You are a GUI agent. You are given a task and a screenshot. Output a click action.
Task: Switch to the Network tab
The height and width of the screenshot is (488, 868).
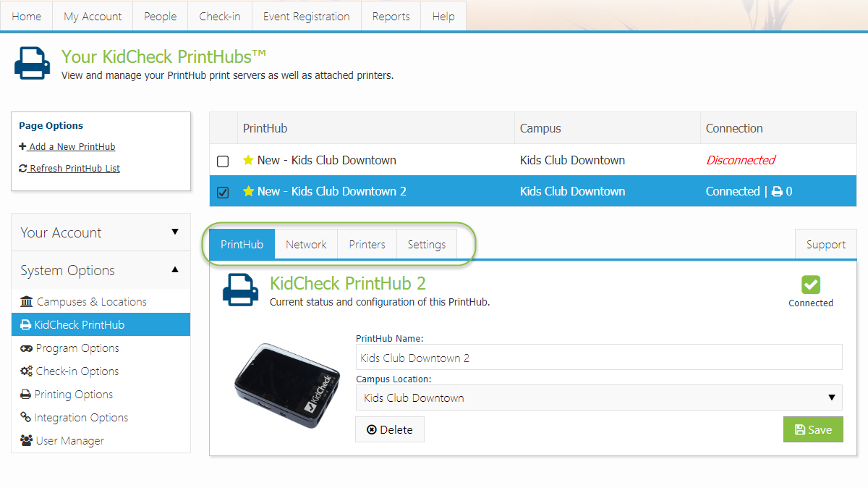point(306,244)
